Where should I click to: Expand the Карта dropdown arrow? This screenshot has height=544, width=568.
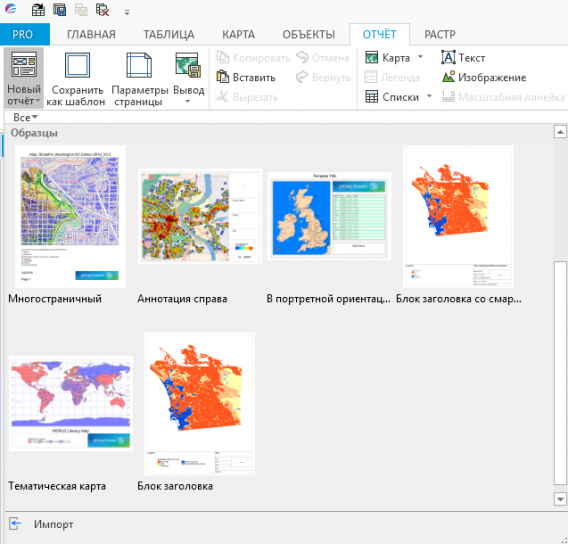(420, 57)
